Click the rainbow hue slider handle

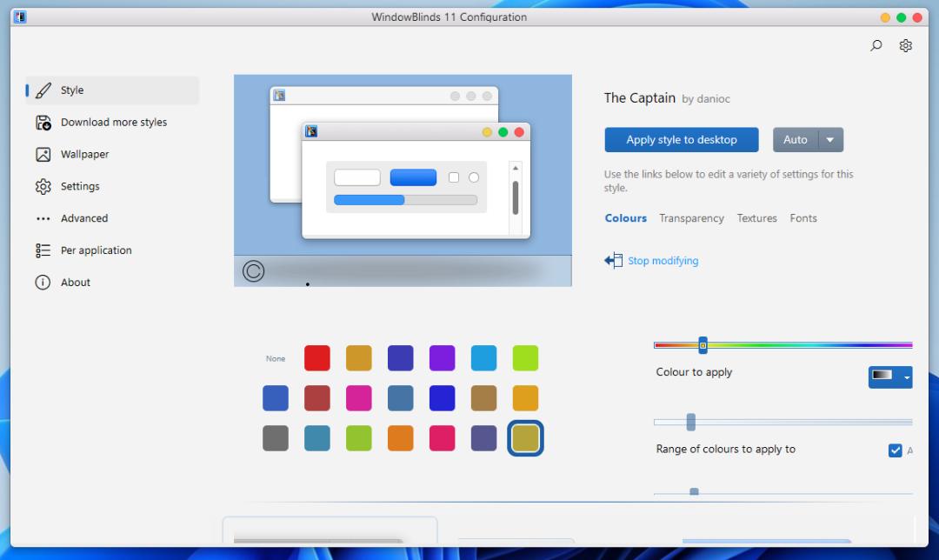point(703,345)
